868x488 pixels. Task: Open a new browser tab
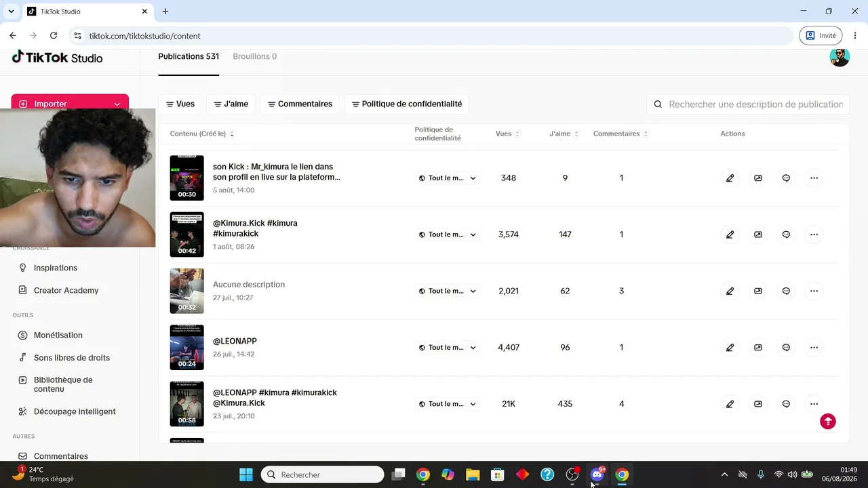point(165,12)
